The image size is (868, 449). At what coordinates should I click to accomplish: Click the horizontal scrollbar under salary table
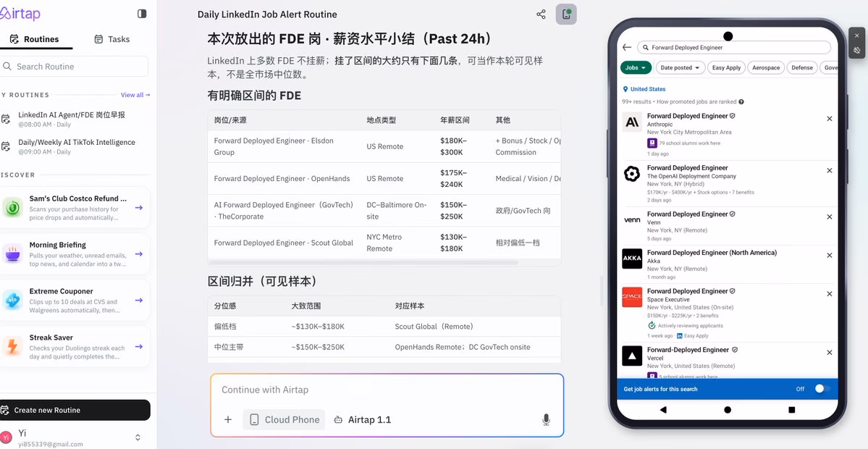pyautogui.click(x=363, y=262)
